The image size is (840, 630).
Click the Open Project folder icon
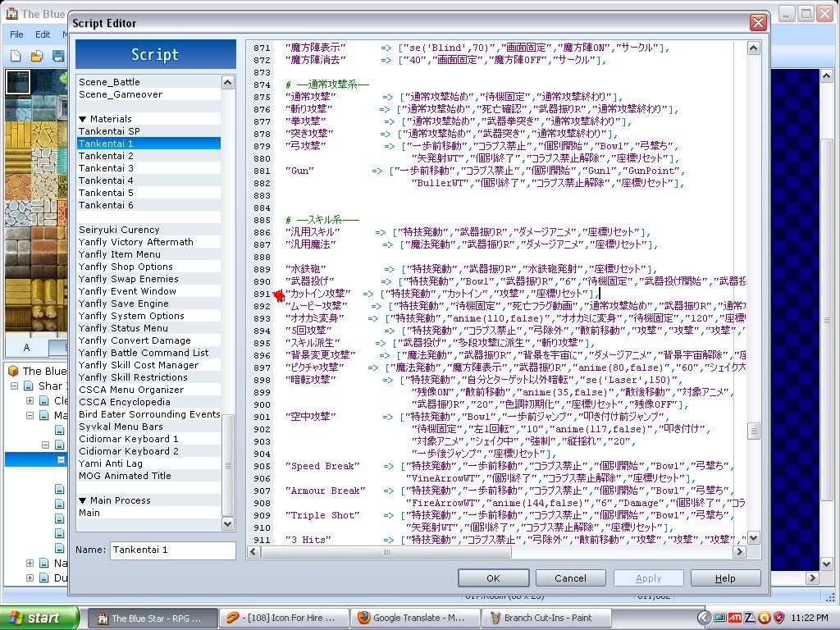pos(36,56)
